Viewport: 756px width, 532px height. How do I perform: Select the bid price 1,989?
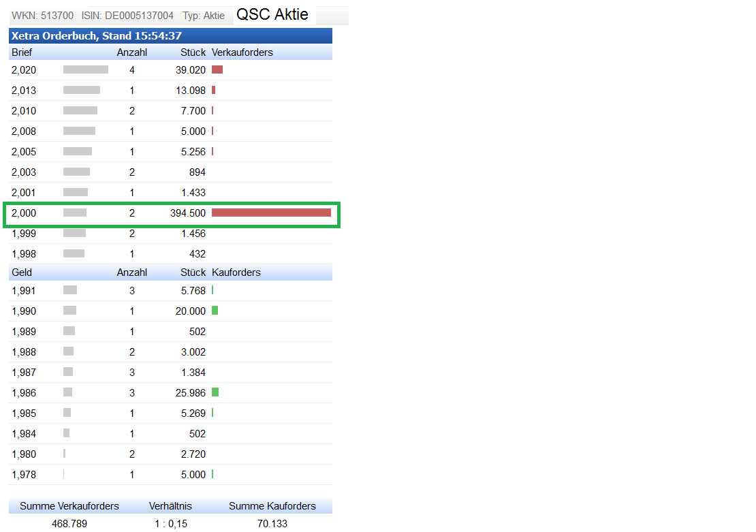24,331
